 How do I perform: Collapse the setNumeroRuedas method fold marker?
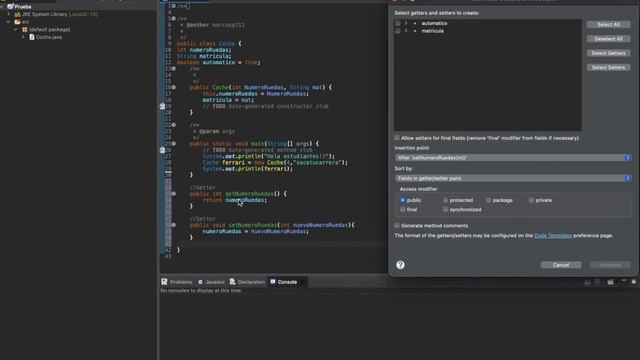coord(174,225)
